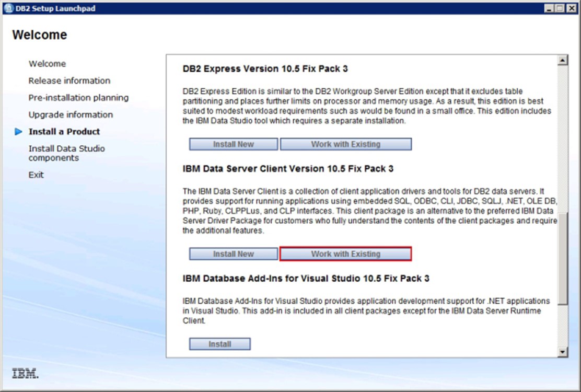View Upgrade information
This screenshot has height=392, width=581.
click(x=71, y=114)
